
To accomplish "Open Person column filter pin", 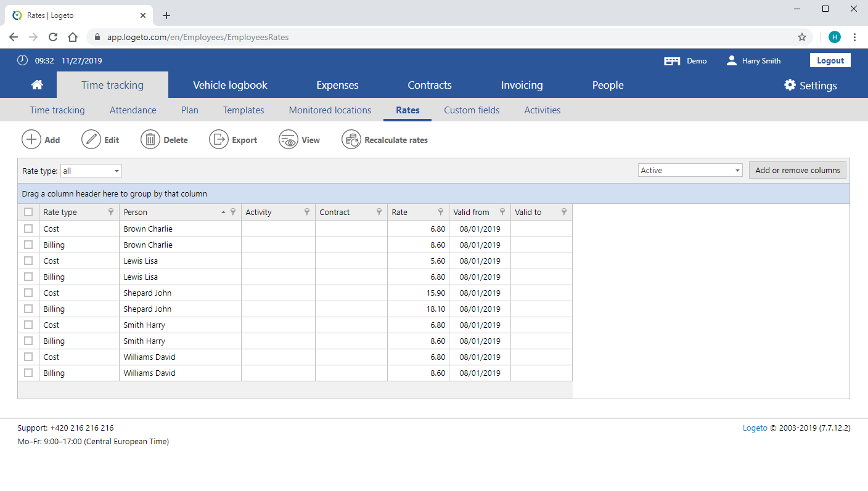I will click(233, 212).
